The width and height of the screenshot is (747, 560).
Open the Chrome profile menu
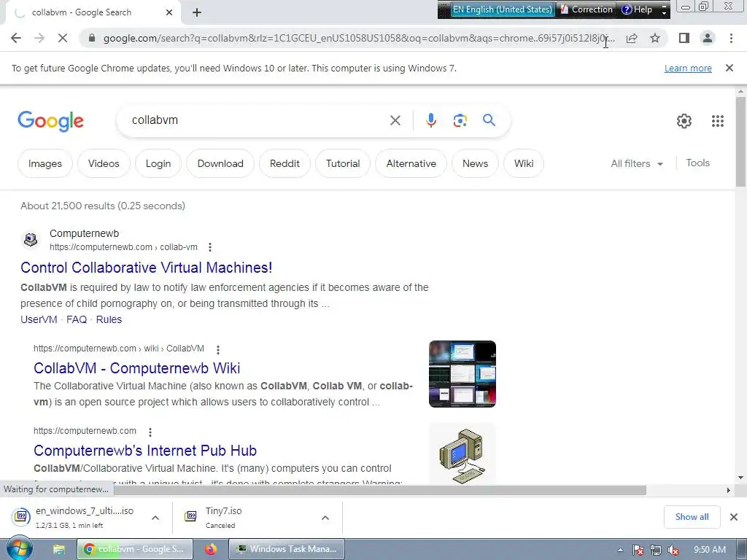pos(708,38)
